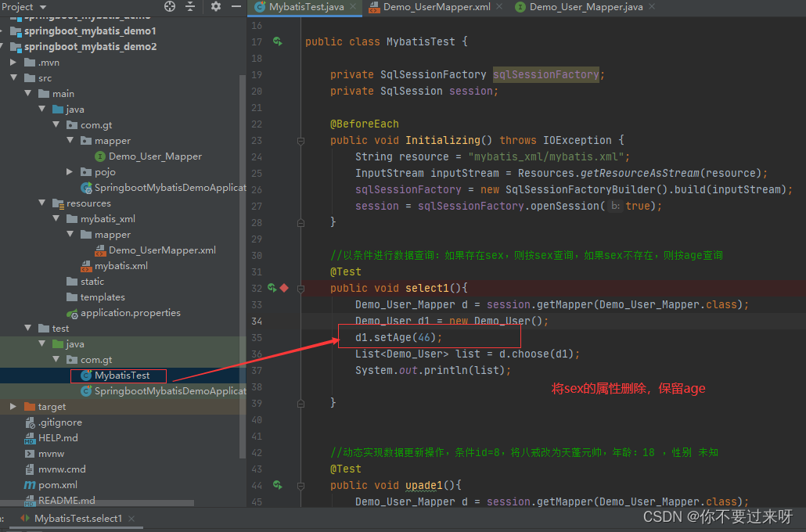Screen dimensions: 806x532
Task: Open mybatis.xml in project tree
Action: click(x=114, y=266)
